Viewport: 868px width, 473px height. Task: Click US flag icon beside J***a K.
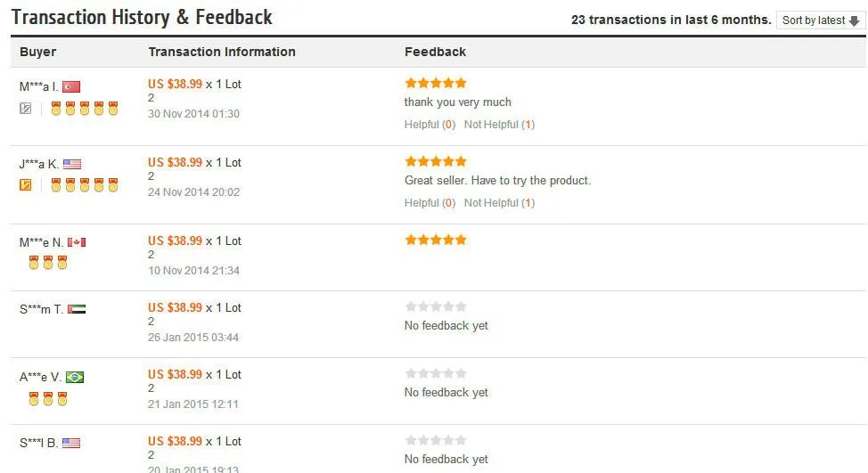(x=72, y=164)
